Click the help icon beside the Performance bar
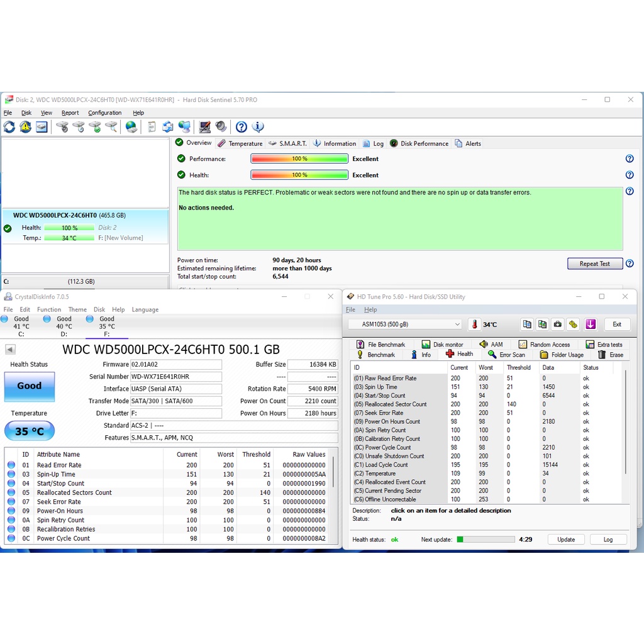This screenshot has height=644, width=644. pos(630,159)
